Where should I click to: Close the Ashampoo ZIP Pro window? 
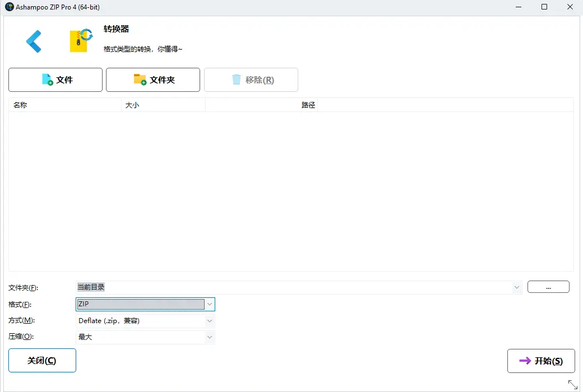point(570,7)
